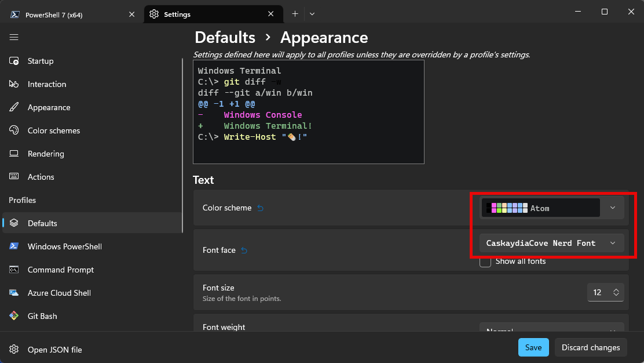This screenshot has width=644, height=363.
Task: Open the Appearance settings page
Action: click(92, 107)
